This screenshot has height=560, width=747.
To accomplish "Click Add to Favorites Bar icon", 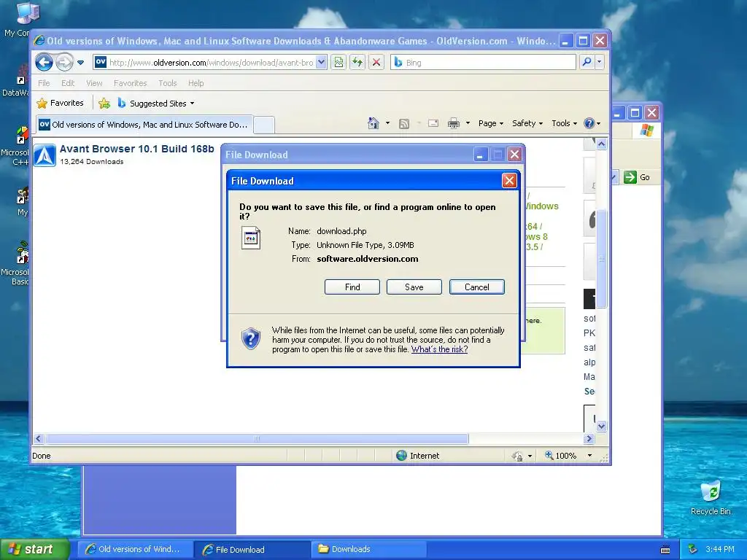I will pyautogui.click(x=104, y=103).
